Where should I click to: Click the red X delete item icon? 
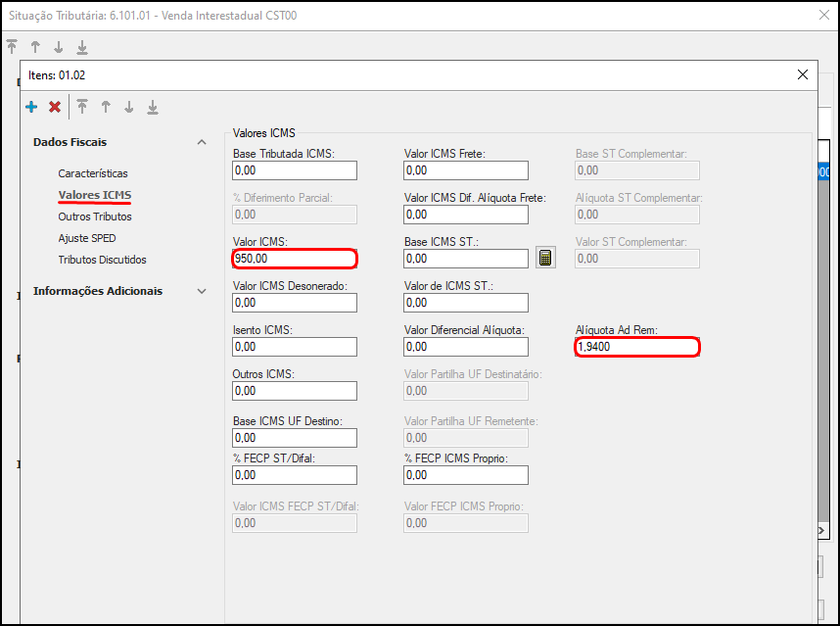tap(55, 107)
